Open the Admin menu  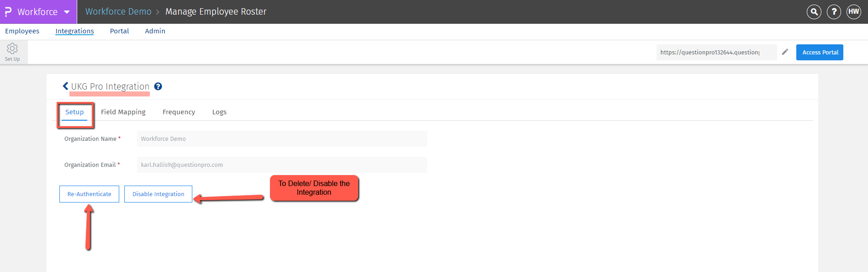click(x=155, y=31)
